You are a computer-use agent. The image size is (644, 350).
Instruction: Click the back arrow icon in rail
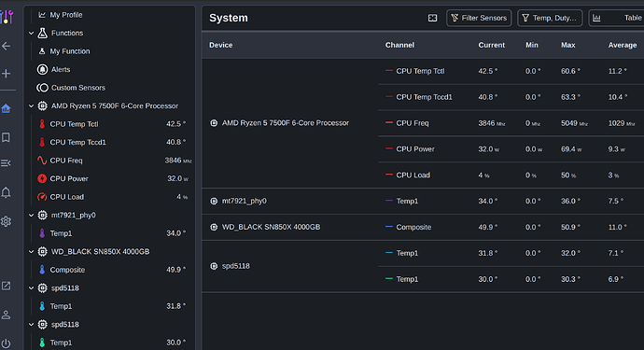tap(6, 46)
